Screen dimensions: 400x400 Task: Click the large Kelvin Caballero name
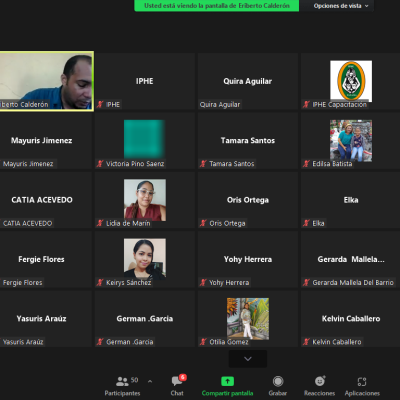click(x=351, y=318)
